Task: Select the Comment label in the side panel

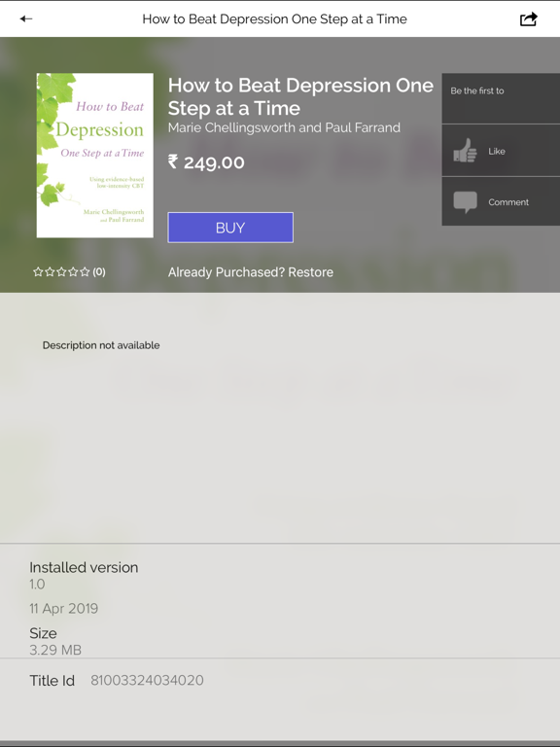Action: (508, 202)
